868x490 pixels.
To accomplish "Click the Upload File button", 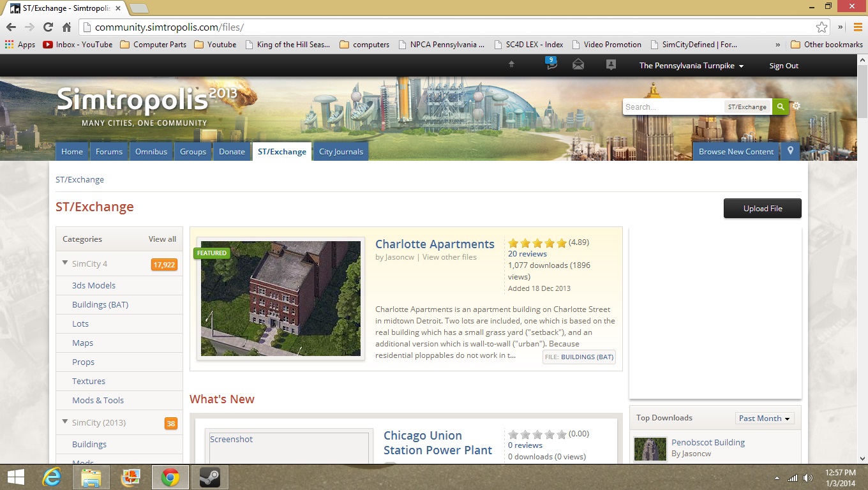I will pyautogui.click(x=762, y=208).
